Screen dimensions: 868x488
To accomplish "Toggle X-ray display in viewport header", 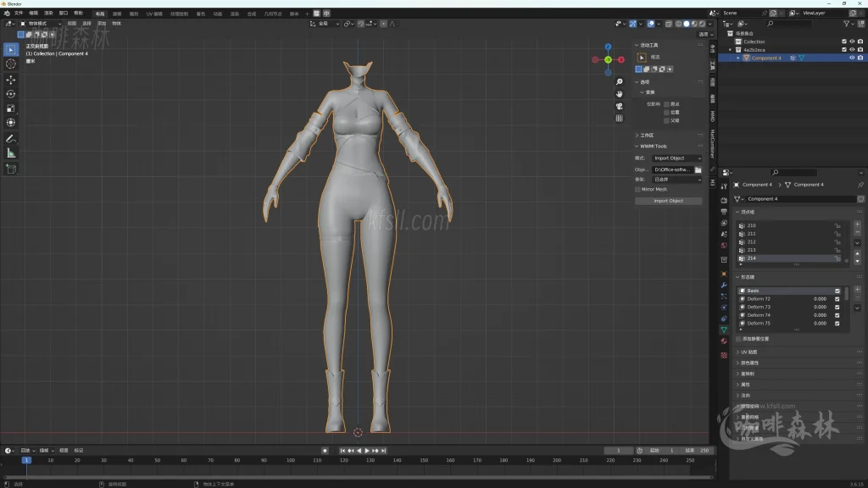I will (x=668, y=24).
